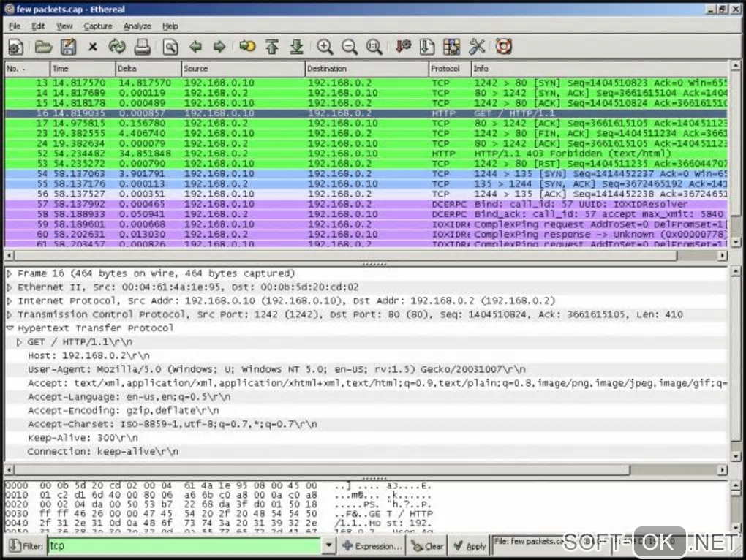The height and width of the screenshot is (560, 746).
Task: Click the User-Agent header line
Action: click(366, 369)
